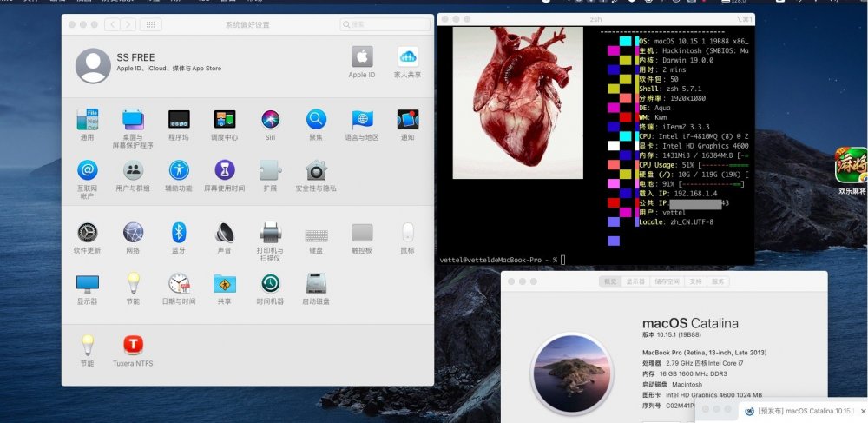Switch to the 储存空间 tab

[x=667, y=281]
